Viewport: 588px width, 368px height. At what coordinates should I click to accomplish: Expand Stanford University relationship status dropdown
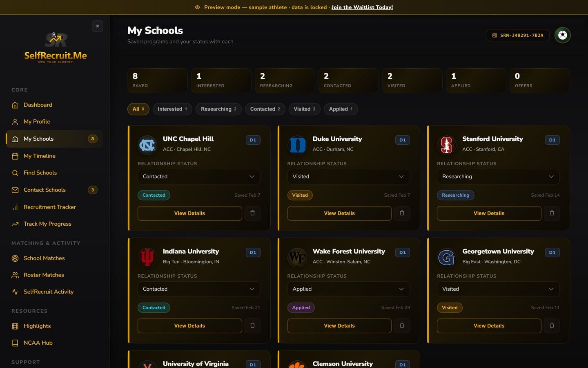[498, 177]
